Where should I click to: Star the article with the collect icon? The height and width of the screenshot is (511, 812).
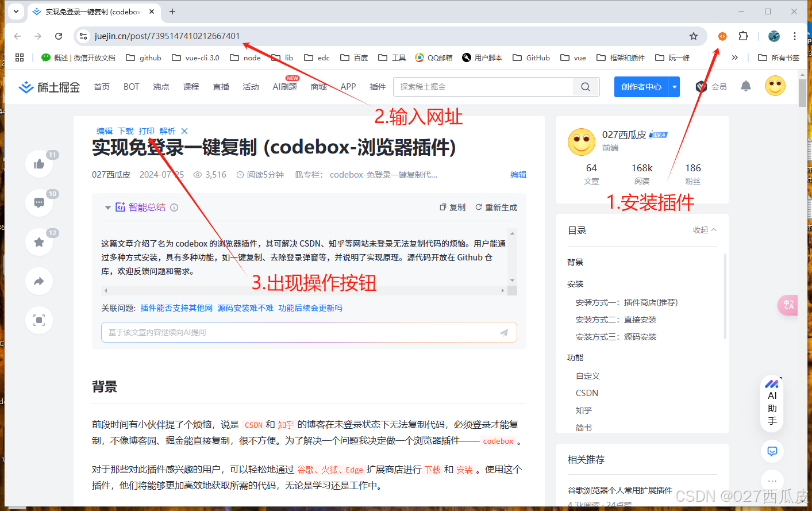coord(39,241)
